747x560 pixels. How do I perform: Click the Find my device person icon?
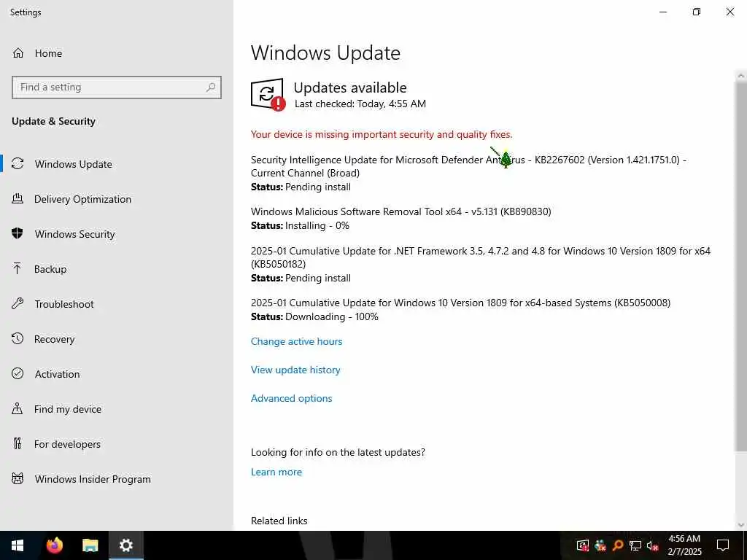coord(18,408)
